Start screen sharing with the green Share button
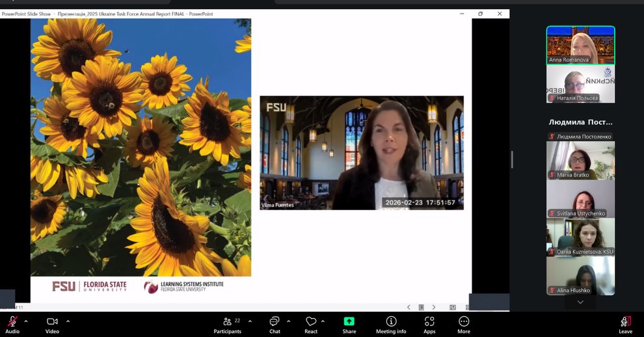 coord(349,322)
